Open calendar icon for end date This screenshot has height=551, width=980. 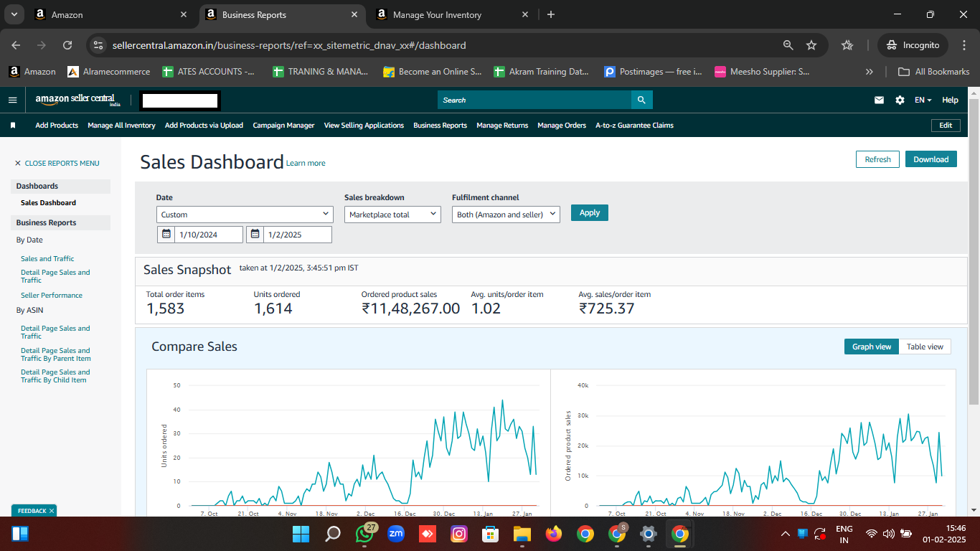coord(255,235)
